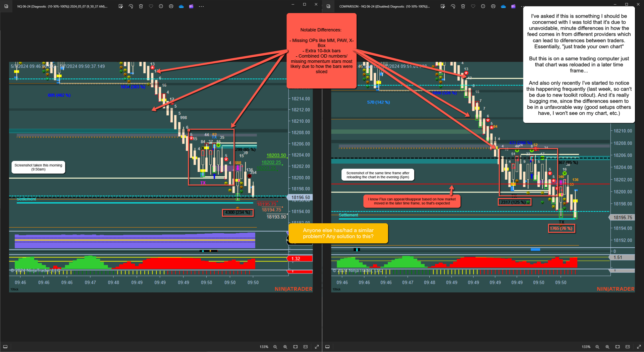
Task: Click the 'Screenshot taken this morning (9:50am)' label
Action: click(38, 167)
